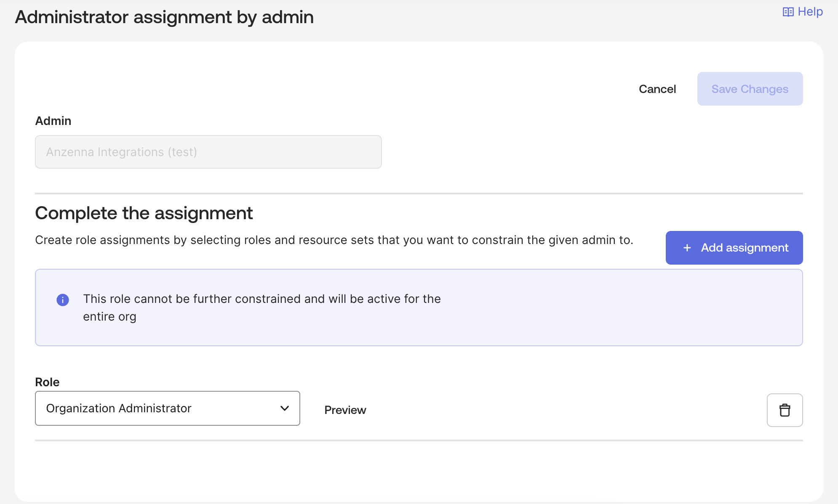Click the Role field label
This screenshot has width=838, height=504.
pyautogui.click(x=47, y=382)
